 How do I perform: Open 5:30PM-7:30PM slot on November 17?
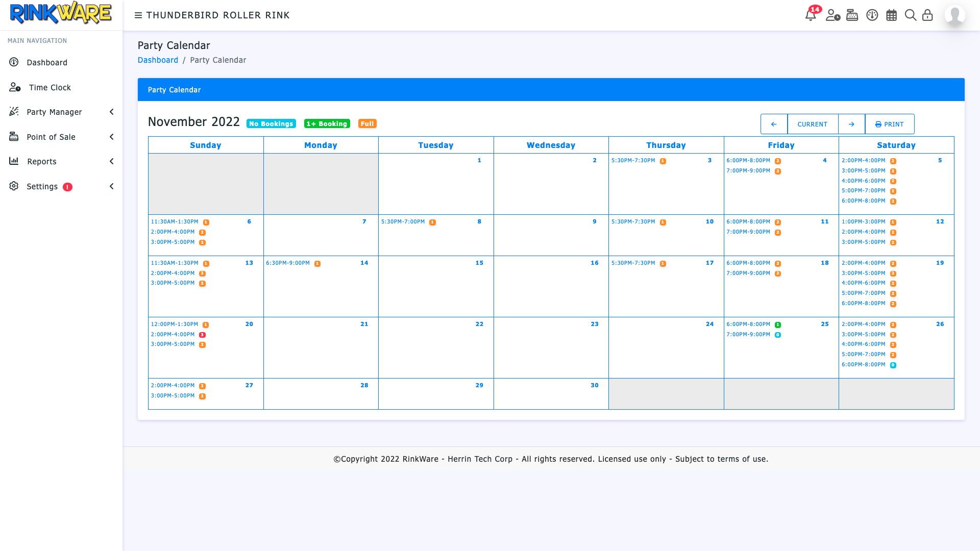click(x=633, y=263)
